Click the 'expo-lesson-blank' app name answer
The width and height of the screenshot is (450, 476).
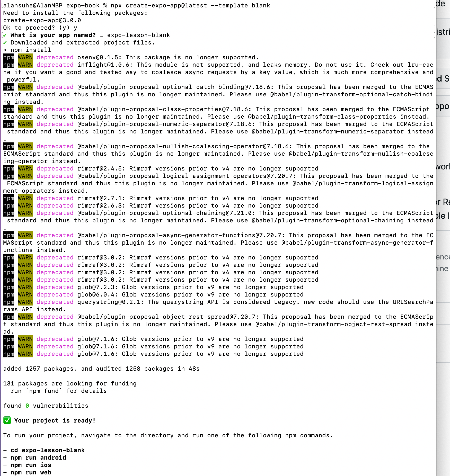point(139,35)
